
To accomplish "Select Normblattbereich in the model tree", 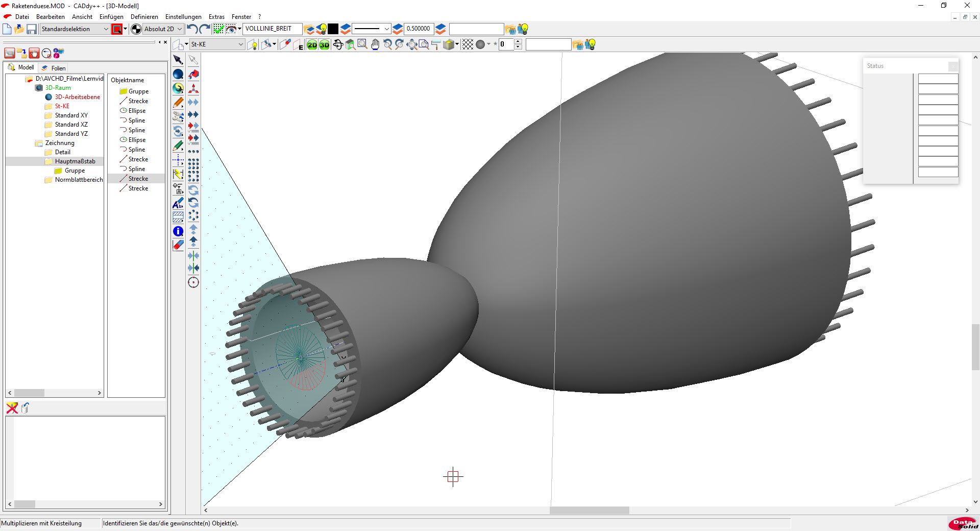I will tap(79, 180).
